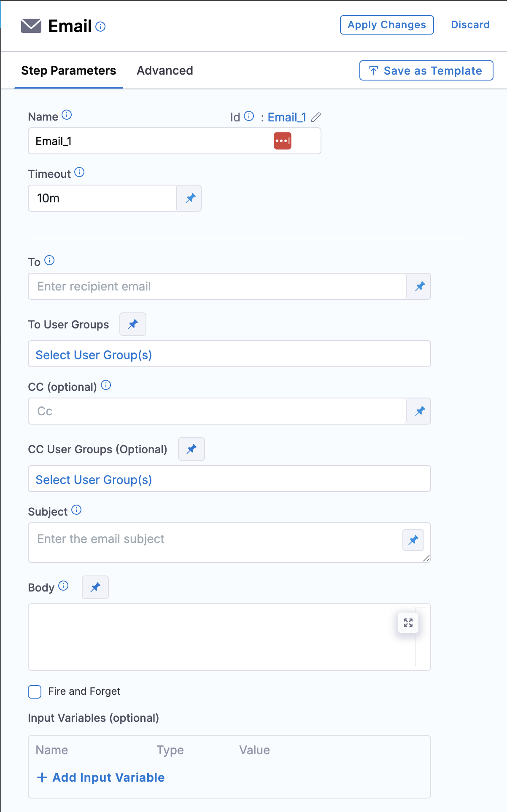This screenshot has width=507, height=812.
Task: Edit the Id with the pencil icon
Action: pos(316,117)
